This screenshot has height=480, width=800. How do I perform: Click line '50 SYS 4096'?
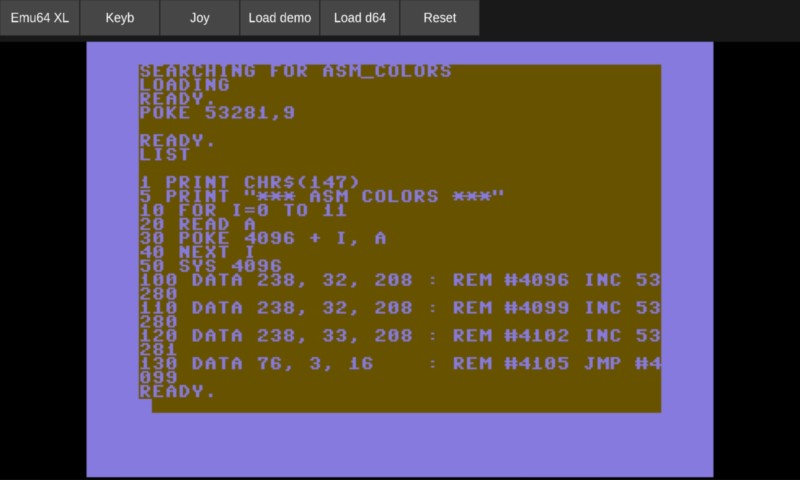coord(211,266)
